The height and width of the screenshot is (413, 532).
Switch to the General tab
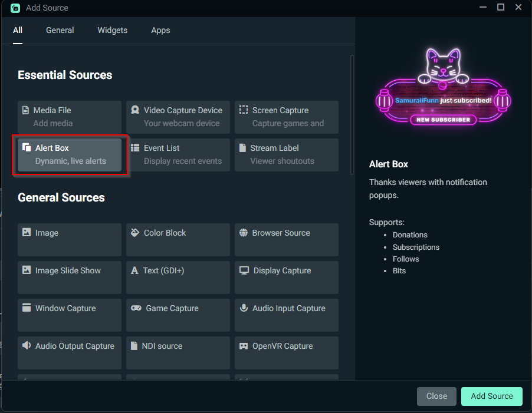pos(60,30)
